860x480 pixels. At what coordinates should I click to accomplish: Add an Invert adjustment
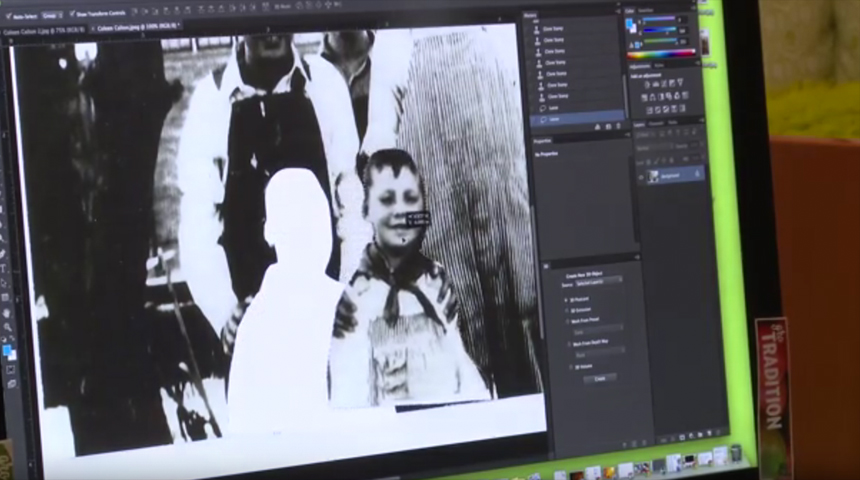pyautogui.click(x=649, y=110)
